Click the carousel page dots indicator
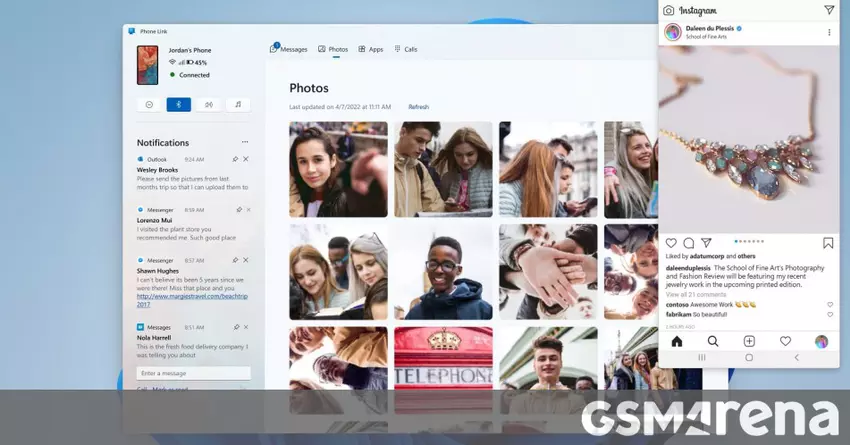This screenshot has height=445, width=850. (749, 241)
